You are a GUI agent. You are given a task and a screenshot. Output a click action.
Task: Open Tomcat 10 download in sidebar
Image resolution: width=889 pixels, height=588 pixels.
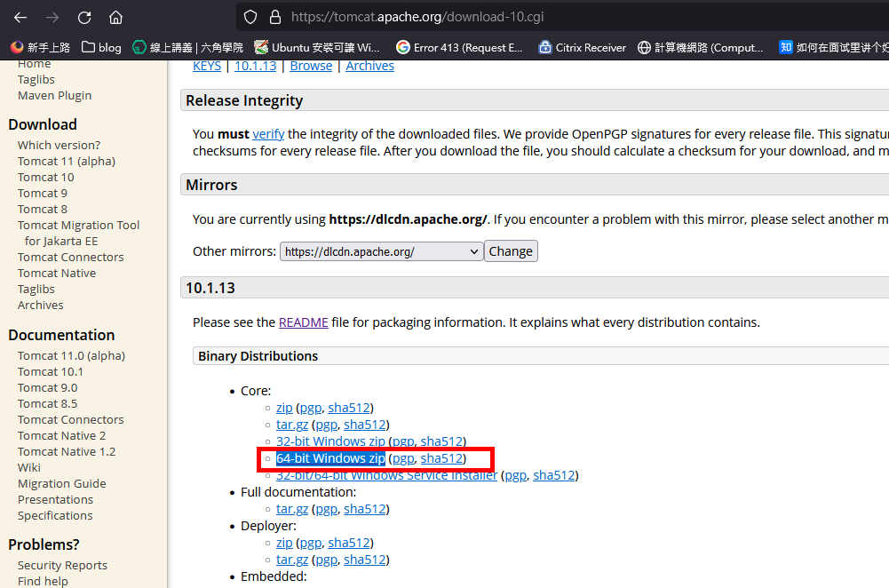point(46,177)
